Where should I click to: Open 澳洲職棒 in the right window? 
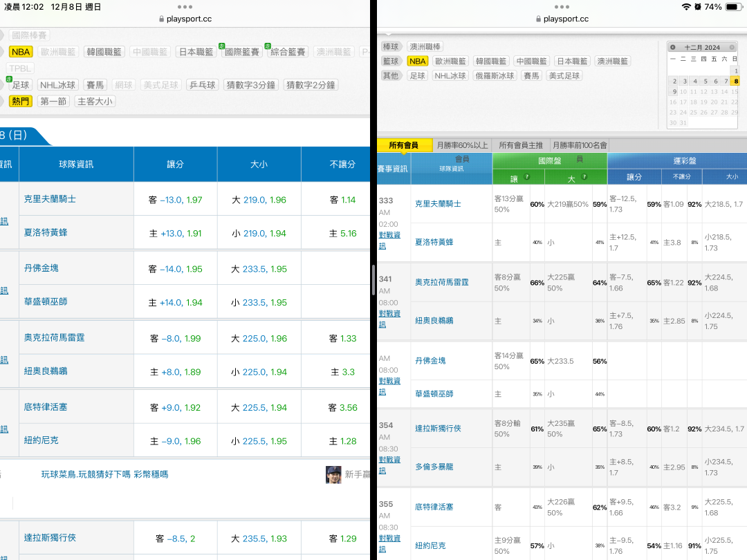425,47
